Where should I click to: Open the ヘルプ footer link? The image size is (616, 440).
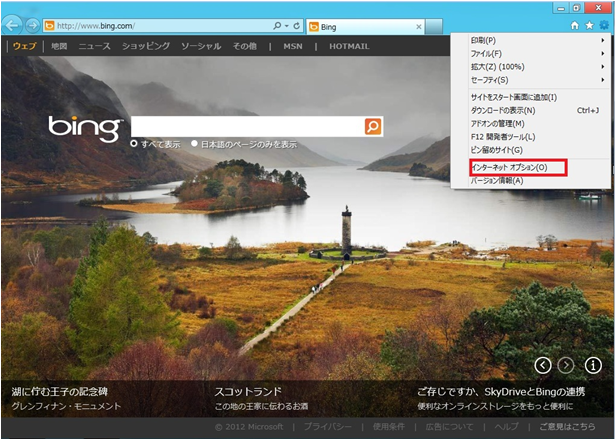coord(506,427)
